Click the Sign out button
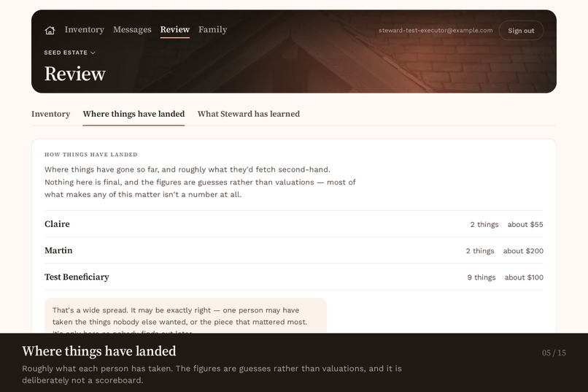The height and width of the screenshot is (392, 588). 521,31
